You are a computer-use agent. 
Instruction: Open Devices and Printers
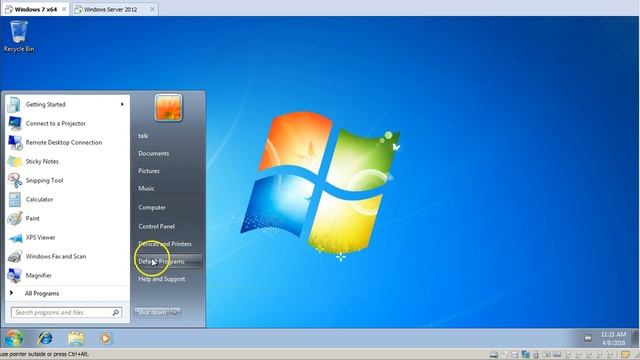click(165, 244)
